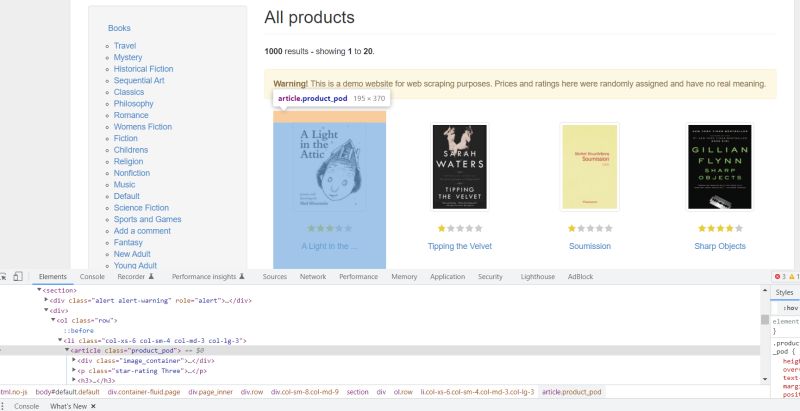800x411 pixels.
Task: Open the Soumission title link
Action: click(590, 246)
